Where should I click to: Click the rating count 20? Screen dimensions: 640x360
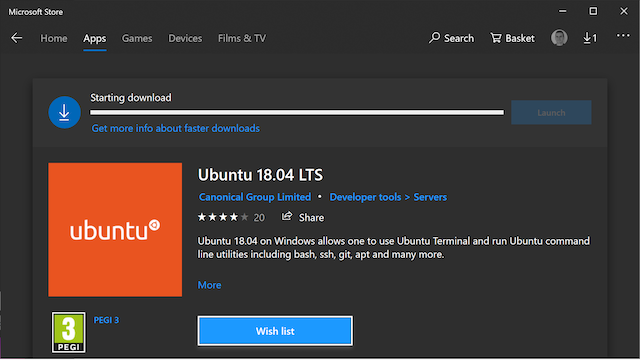(259, 218)
